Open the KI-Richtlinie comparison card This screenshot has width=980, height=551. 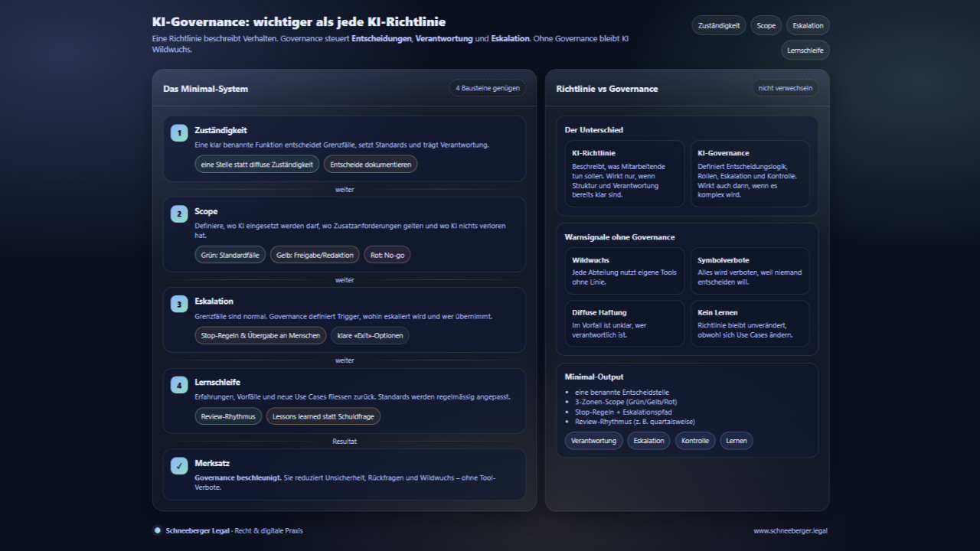pyautogui.click(x=625, y=174)
